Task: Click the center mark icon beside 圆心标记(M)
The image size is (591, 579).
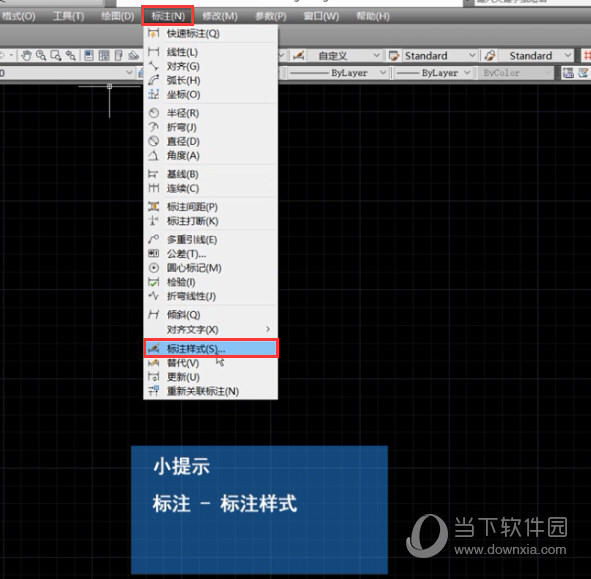Action: [153, 268]
